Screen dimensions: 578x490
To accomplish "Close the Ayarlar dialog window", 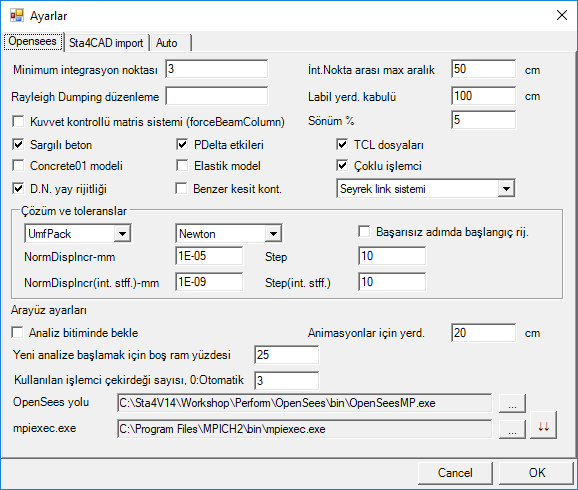I will coord(562,15).
